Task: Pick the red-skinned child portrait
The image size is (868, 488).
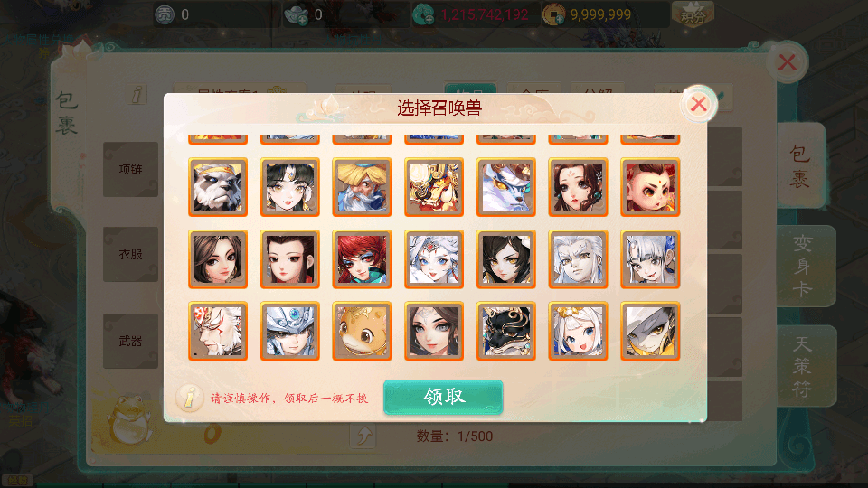Action: point(650,187)
